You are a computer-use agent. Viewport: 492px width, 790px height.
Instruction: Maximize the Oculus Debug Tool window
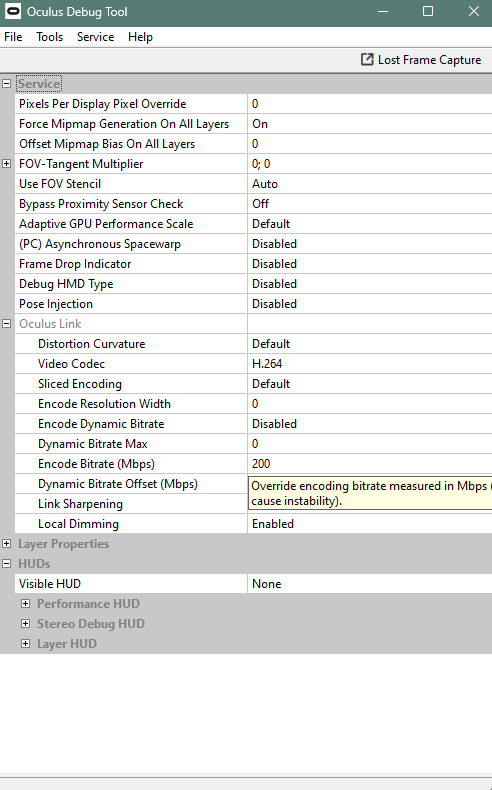(428, 11)
